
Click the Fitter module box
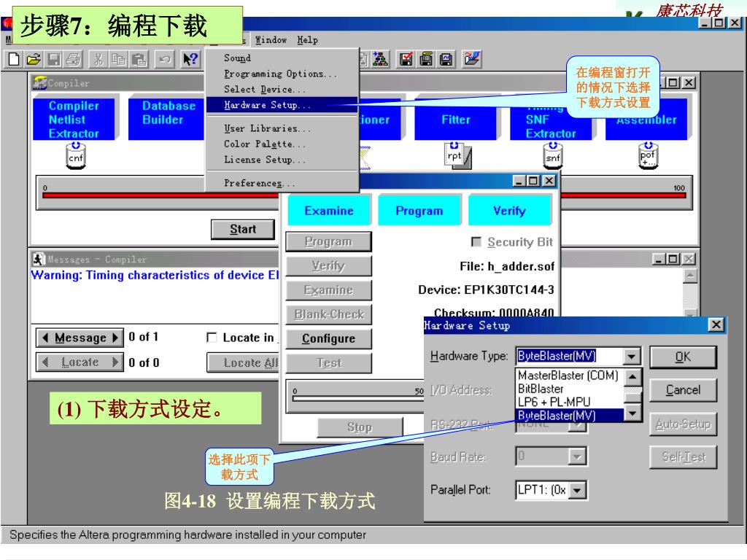coord(455,120)
